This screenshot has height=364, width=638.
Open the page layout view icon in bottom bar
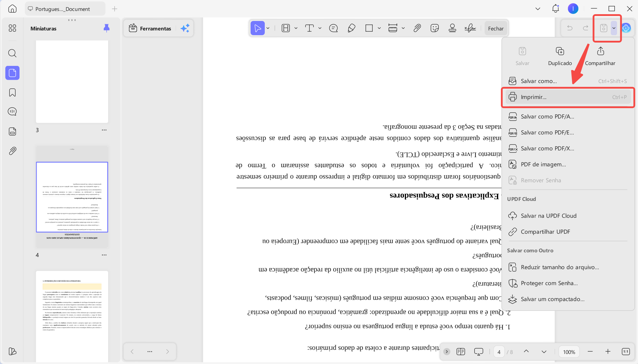tap(461, 351)
